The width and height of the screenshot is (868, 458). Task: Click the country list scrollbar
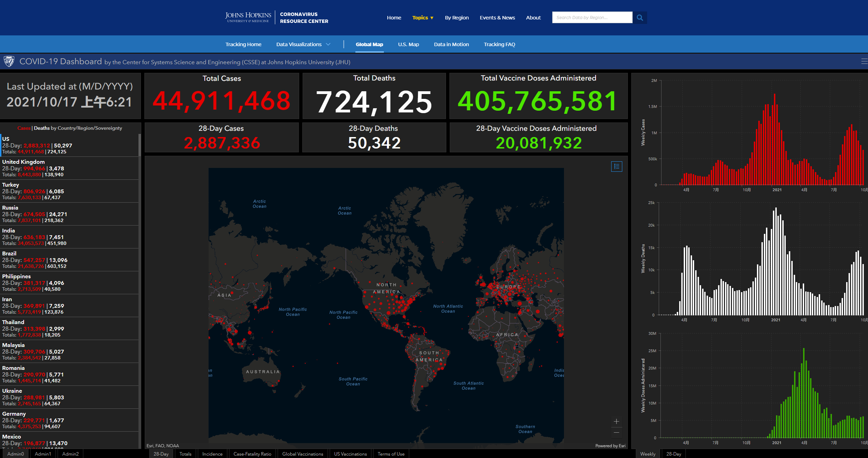(140, 146)
